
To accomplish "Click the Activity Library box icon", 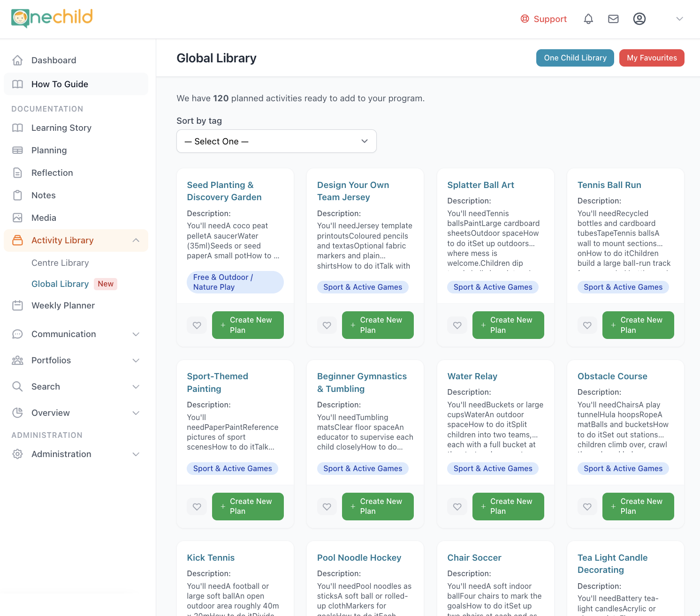I will coord(17,240).
